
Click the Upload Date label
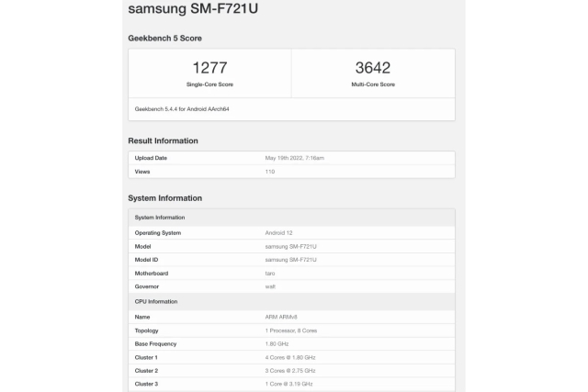click(151, 158)
